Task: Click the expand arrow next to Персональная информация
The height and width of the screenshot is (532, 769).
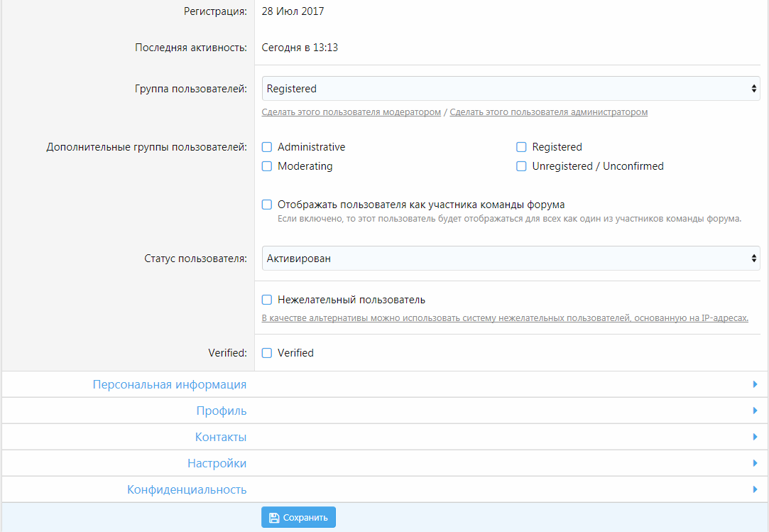Action: (x=755, y=384)
